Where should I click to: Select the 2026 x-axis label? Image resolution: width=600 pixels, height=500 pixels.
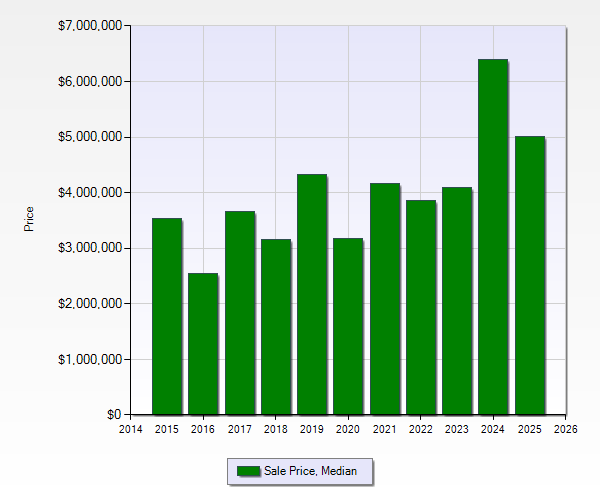click(566, 430)
